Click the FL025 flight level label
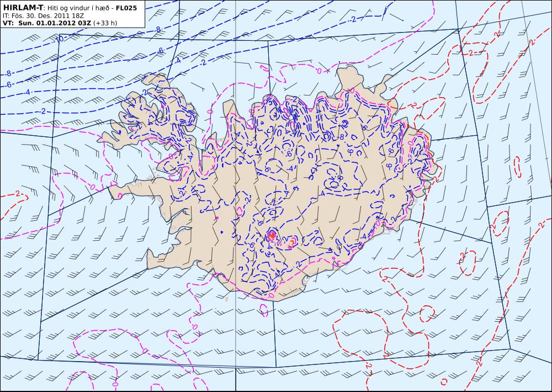552x392 pixels. click(125, 8)
